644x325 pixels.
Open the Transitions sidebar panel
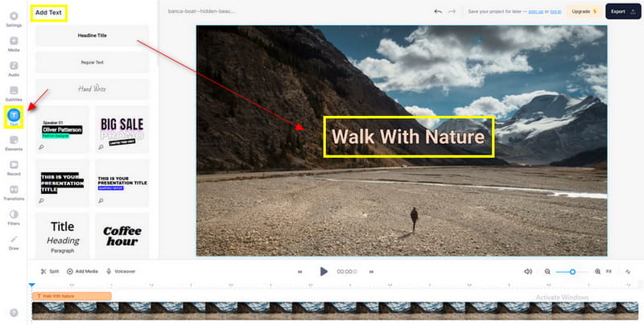pos(14,192)
